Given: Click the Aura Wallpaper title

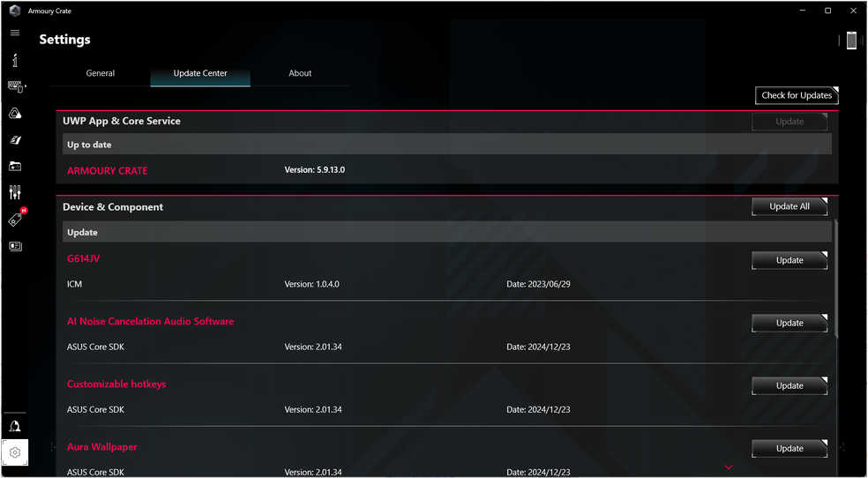Looking at the screenshot, I should tap(102, 446).
